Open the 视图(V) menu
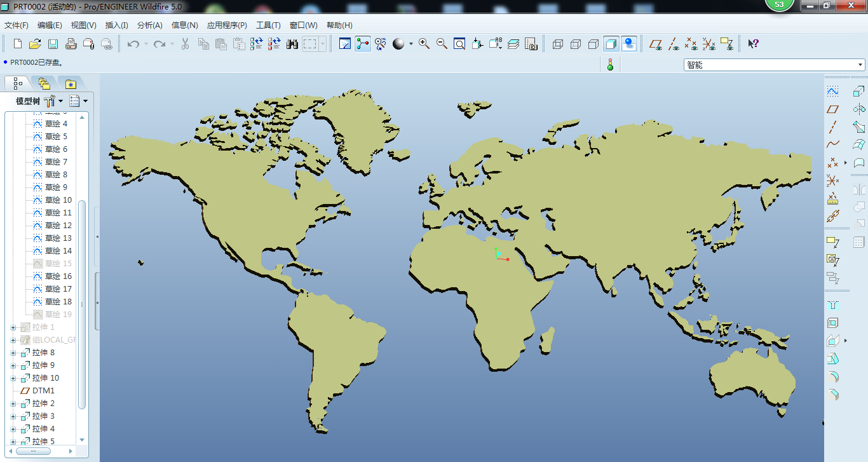Viewport: 868px width, 462px height. (x=83, y=25)
